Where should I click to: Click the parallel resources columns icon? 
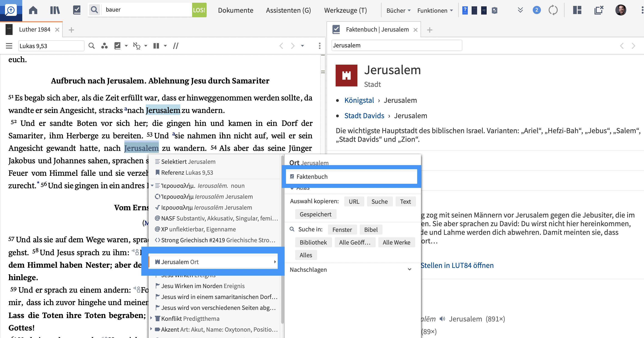(x=156, y=46)
